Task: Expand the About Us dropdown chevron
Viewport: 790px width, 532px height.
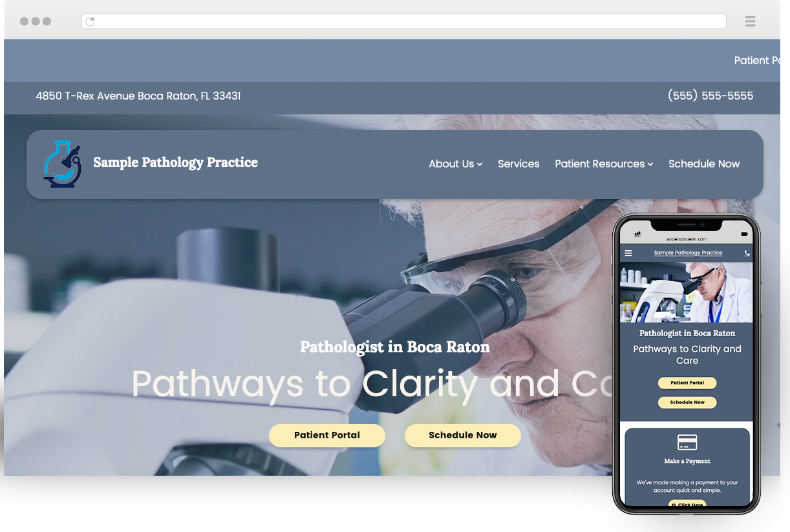Action: point(480,164)
